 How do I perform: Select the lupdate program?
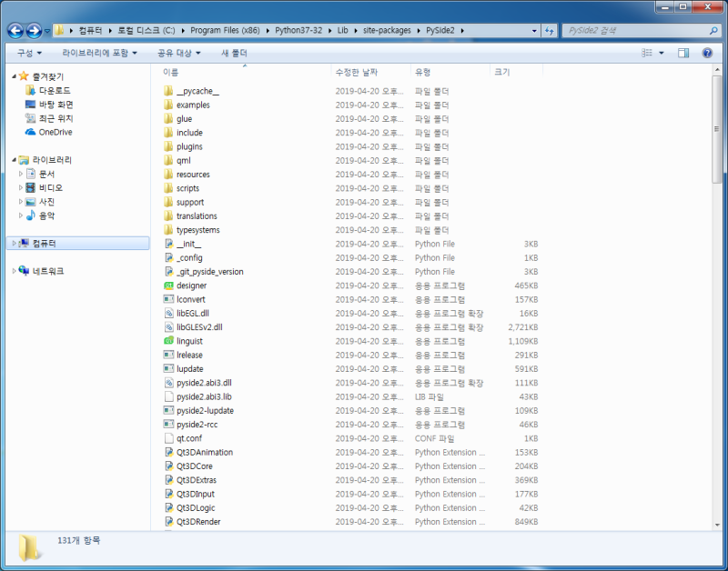coord(189,369)
